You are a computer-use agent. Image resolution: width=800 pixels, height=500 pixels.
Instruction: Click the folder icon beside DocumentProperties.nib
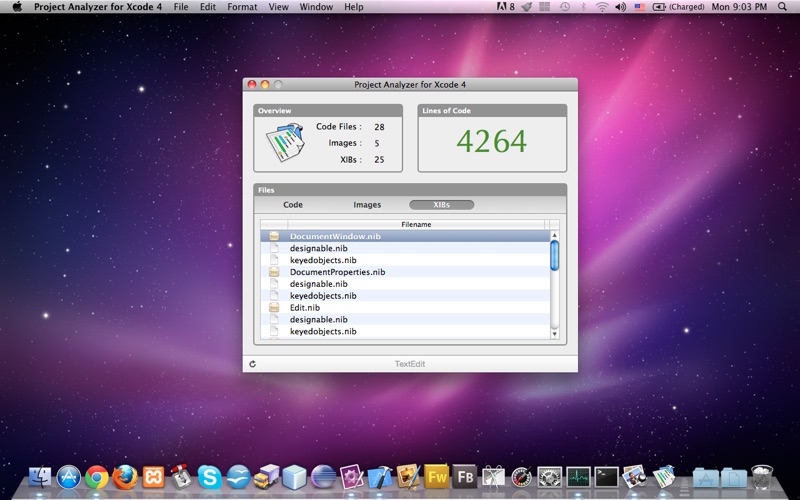[274, 272]
